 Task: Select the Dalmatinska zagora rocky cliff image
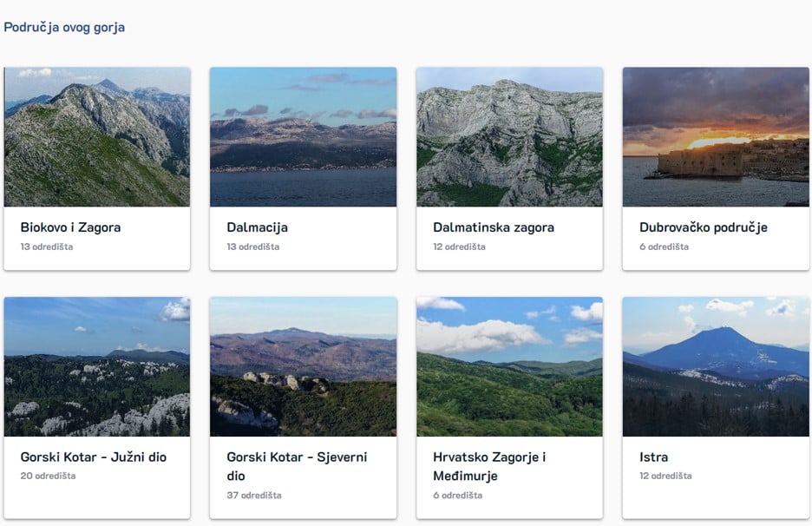(x=509, y=137)
